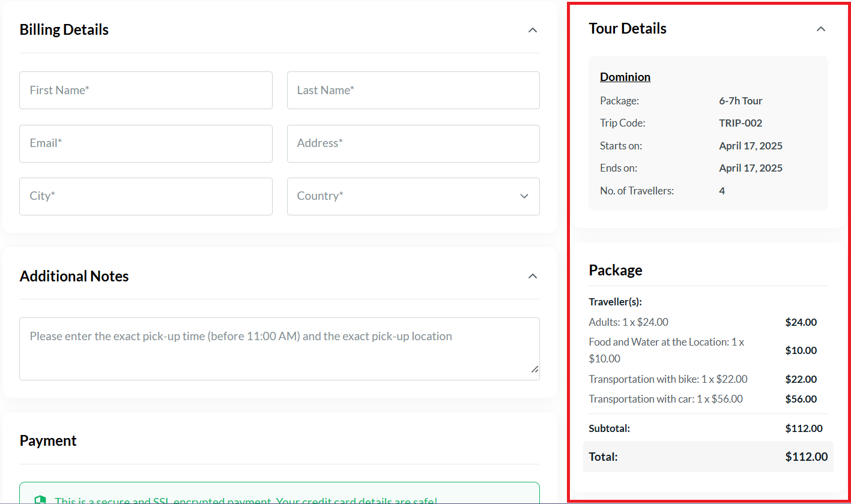
Task: Click the No. of Travellers value 4
Action: coord(722,191)
